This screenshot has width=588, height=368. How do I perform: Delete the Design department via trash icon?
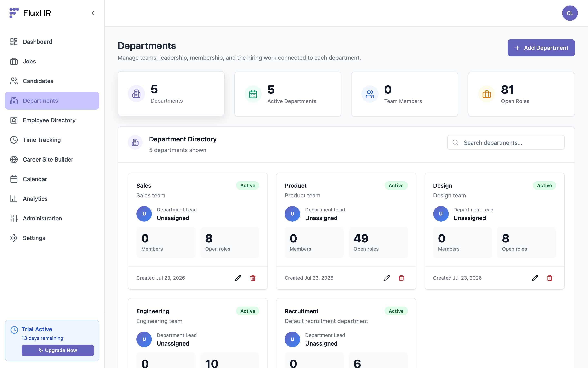pos(549,278)
